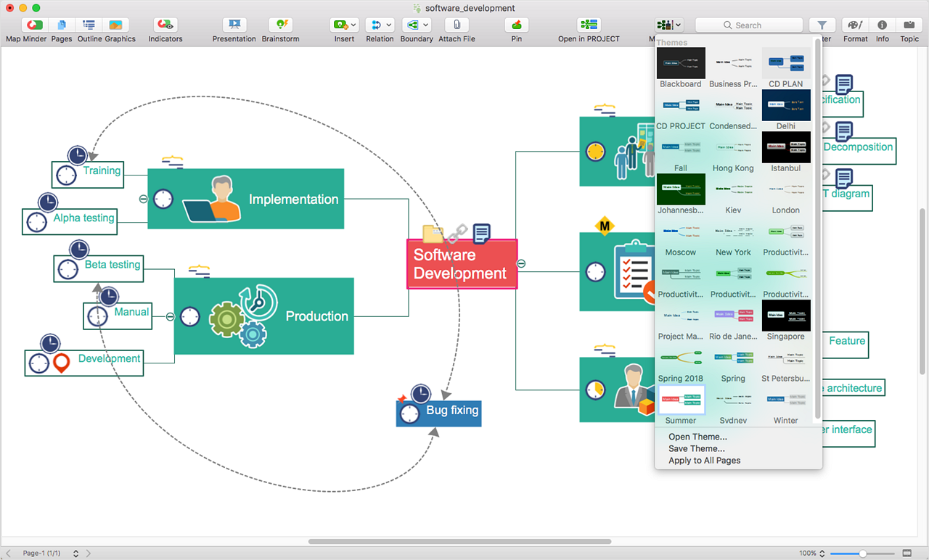
Task: Click the hyperlink chain icon on central topic
Action: (457, 234)
